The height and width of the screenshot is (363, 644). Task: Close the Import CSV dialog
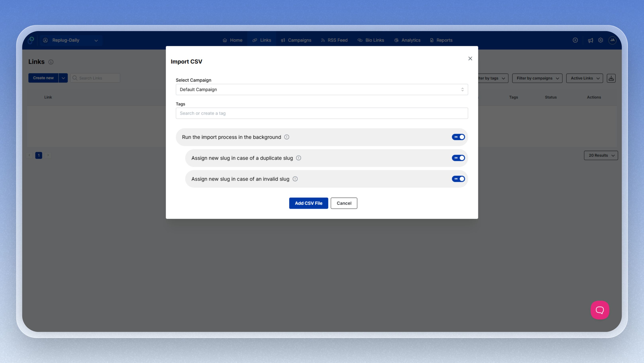point(470,59)
